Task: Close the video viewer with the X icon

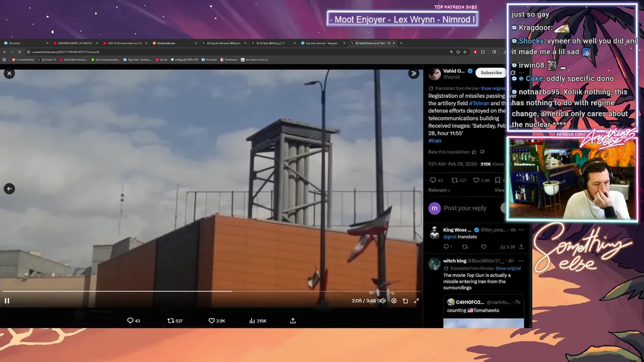Action: [x=9, y=73]
